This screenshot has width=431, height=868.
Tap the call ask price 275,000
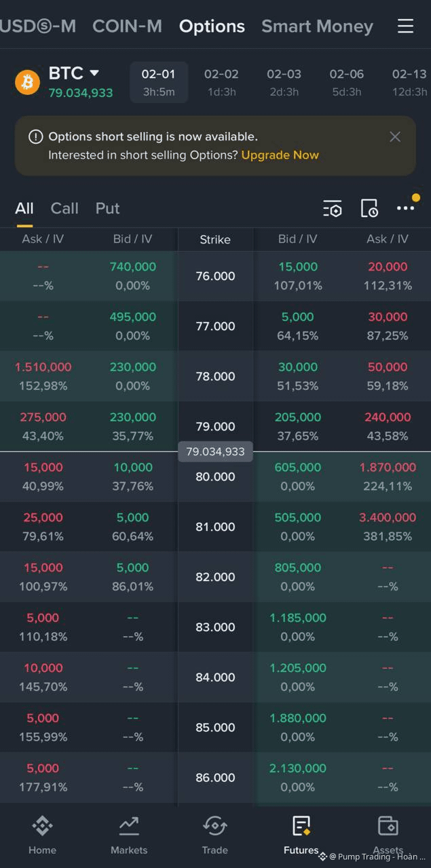pos(43,418)
